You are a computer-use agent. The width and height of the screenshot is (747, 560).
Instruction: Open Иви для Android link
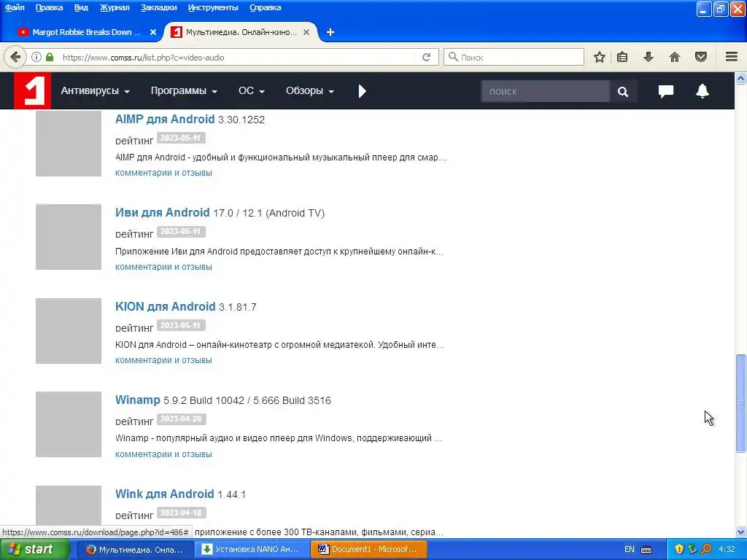click(163, 212)
